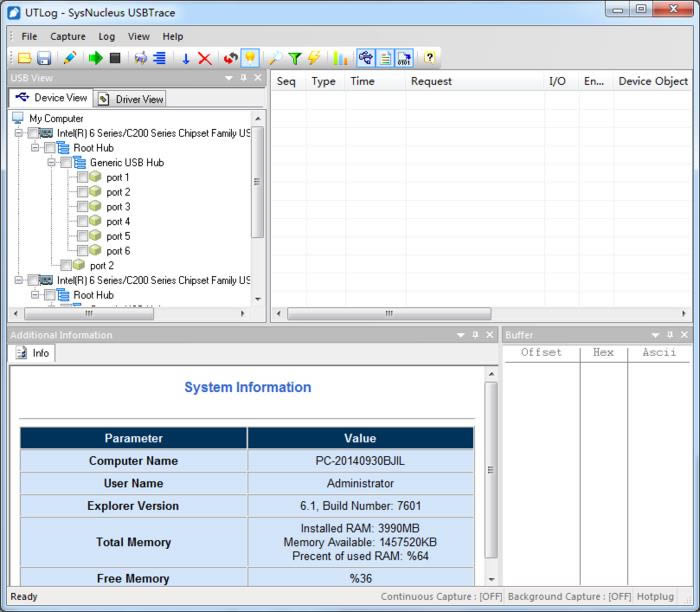Screen dimensions: 700x612
Task: Collapse the second Root Hub node
Action: 35,295
